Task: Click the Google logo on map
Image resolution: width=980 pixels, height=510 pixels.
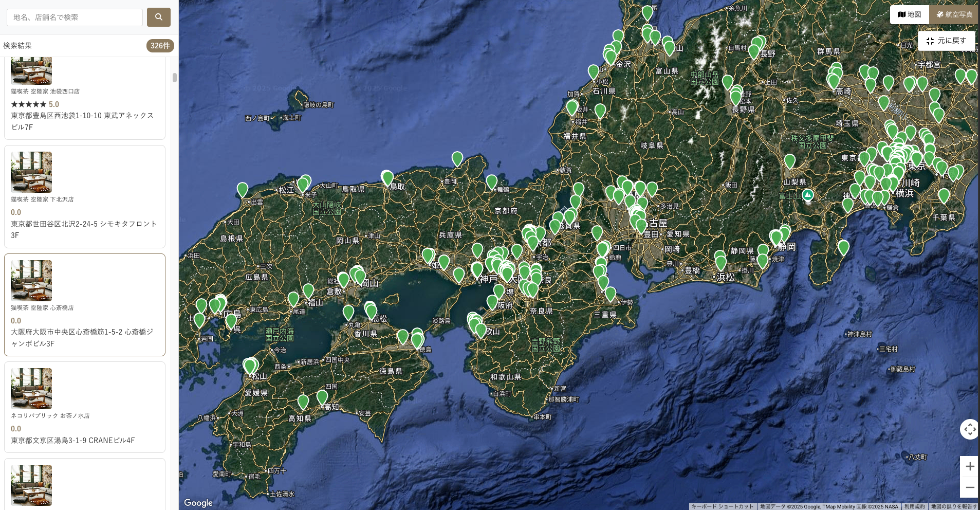Action: (x=198, y=503)
